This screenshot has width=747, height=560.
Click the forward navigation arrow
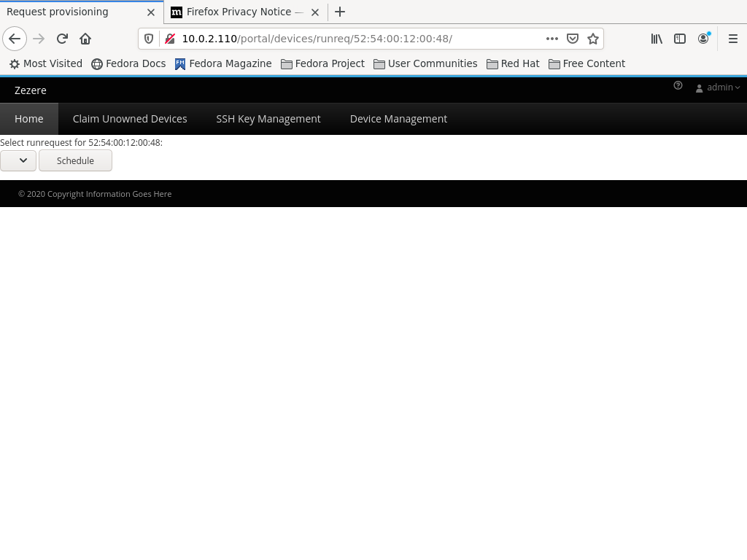[39, 39]
